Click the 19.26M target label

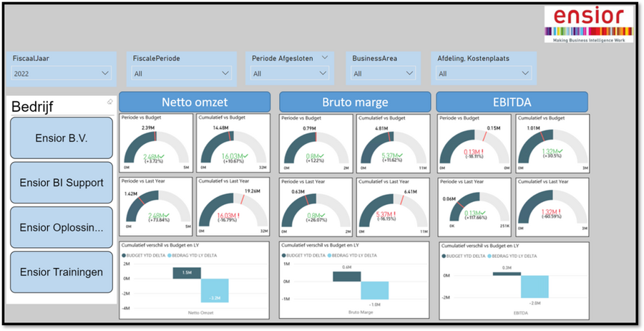tap(252, 191)
